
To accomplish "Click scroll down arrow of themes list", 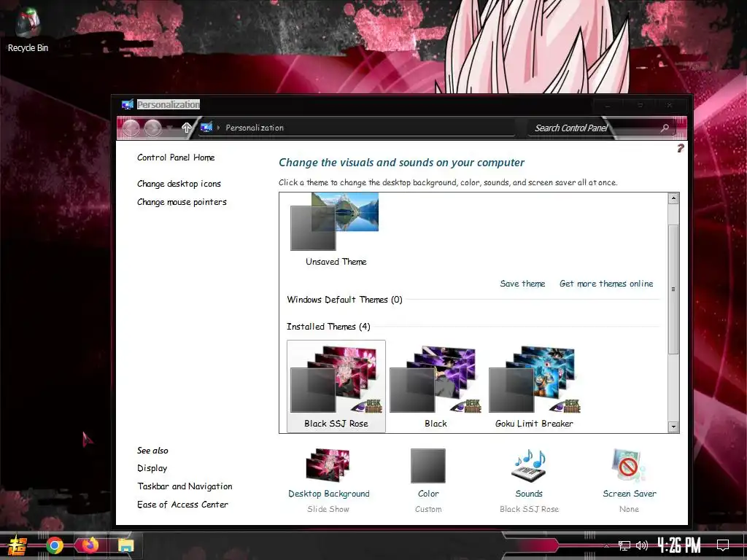I will point(673,427).
